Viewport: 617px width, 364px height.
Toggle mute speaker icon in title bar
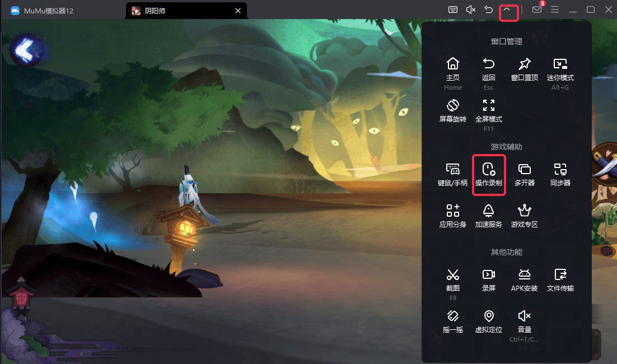tap(471, 10)
